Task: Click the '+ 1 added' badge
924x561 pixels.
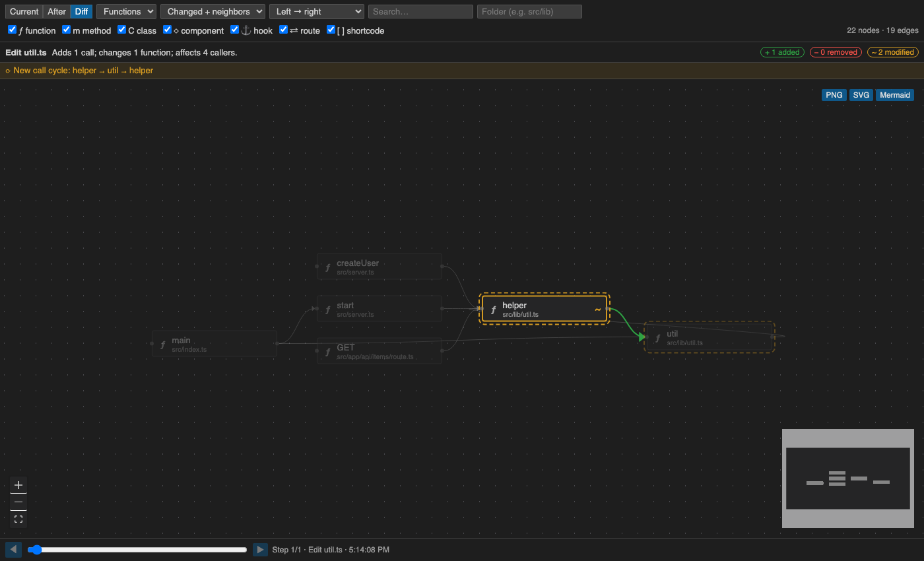Action: point(782,52)
